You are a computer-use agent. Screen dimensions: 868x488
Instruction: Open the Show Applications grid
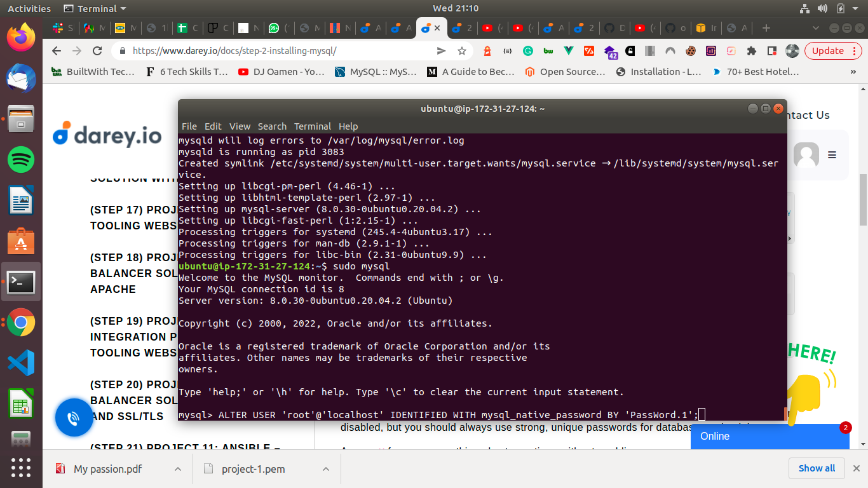click(x=20, y=468)
